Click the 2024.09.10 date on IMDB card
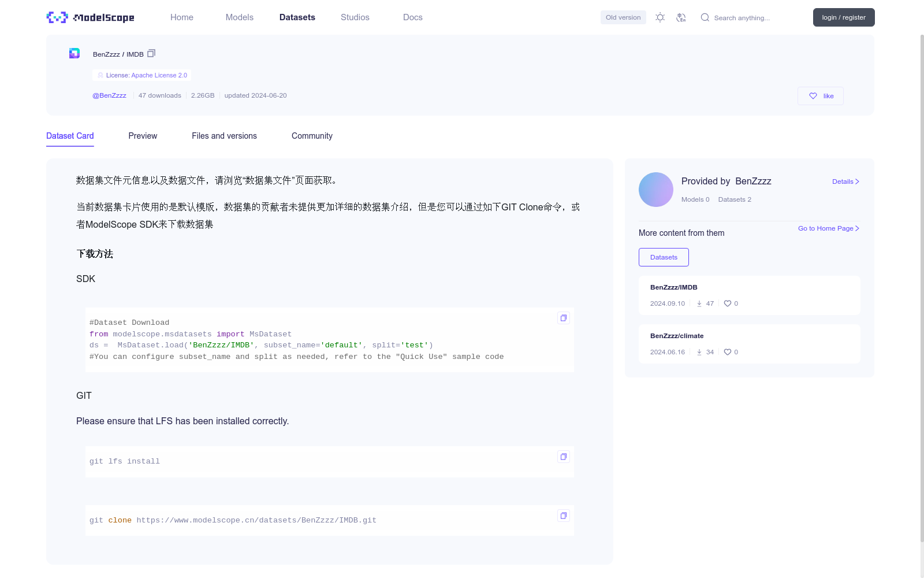 pyautogui.click(x=668, y=303)
